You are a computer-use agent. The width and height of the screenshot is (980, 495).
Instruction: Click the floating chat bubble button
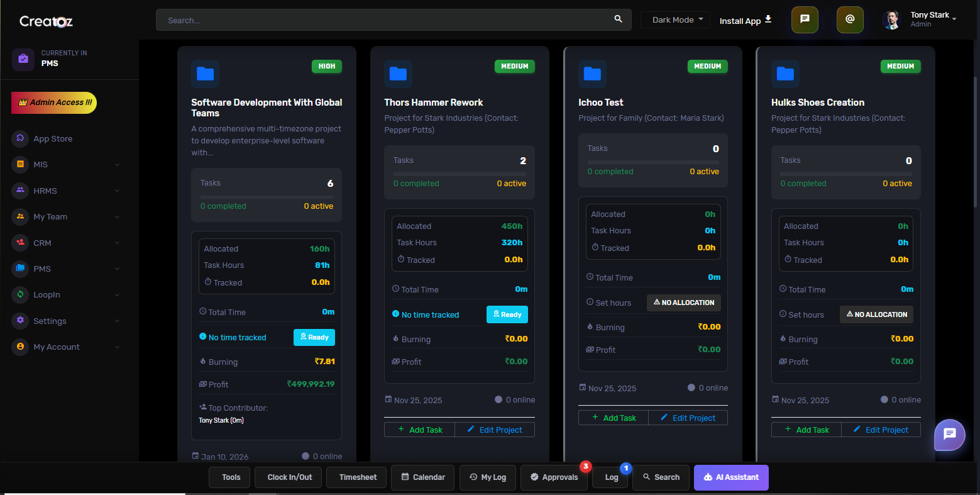(949, 434)
